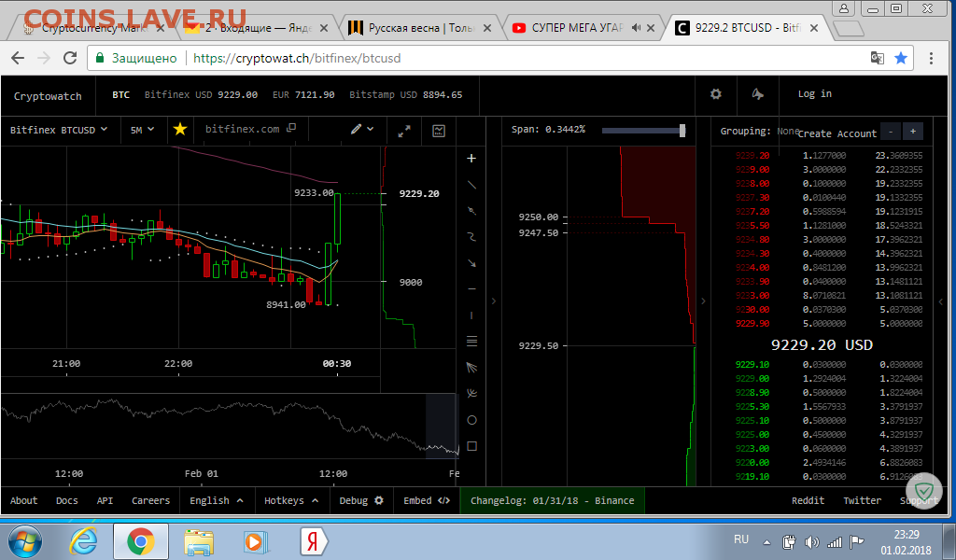Select the circle shape tool
This screenshot has width=956, height=560.
pyautogui.click(x=471, y=420)
